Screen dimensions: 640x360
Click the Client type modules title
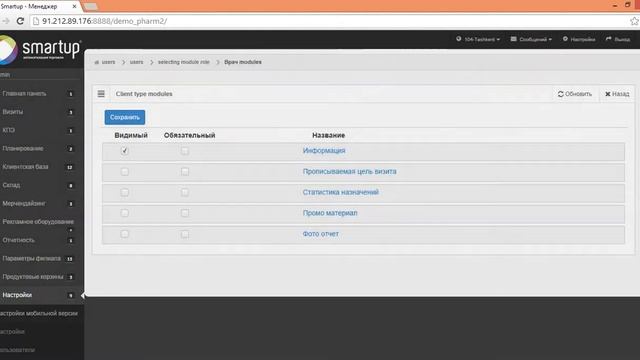pyautogui.click(x=144, y=94)
